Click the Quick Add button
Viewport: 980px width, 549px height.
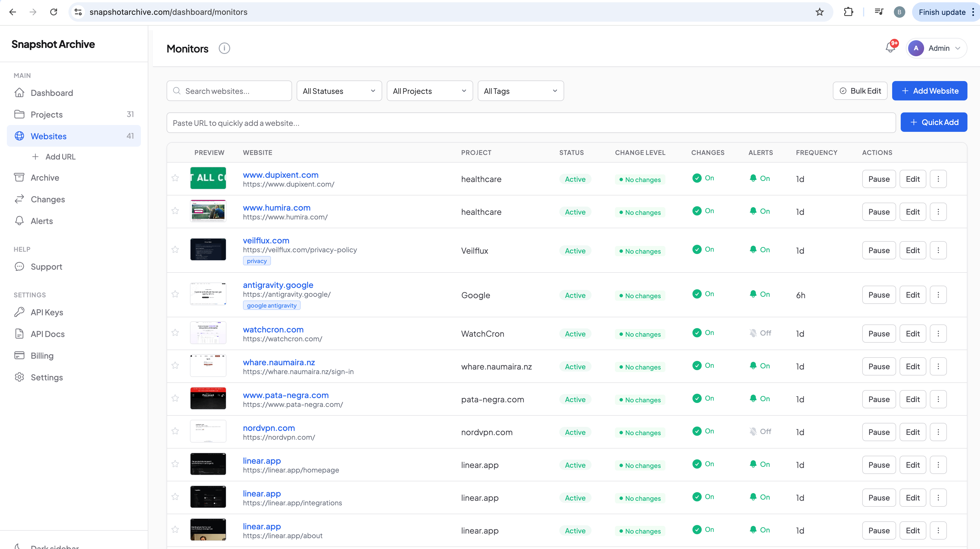tap(934, 122)
